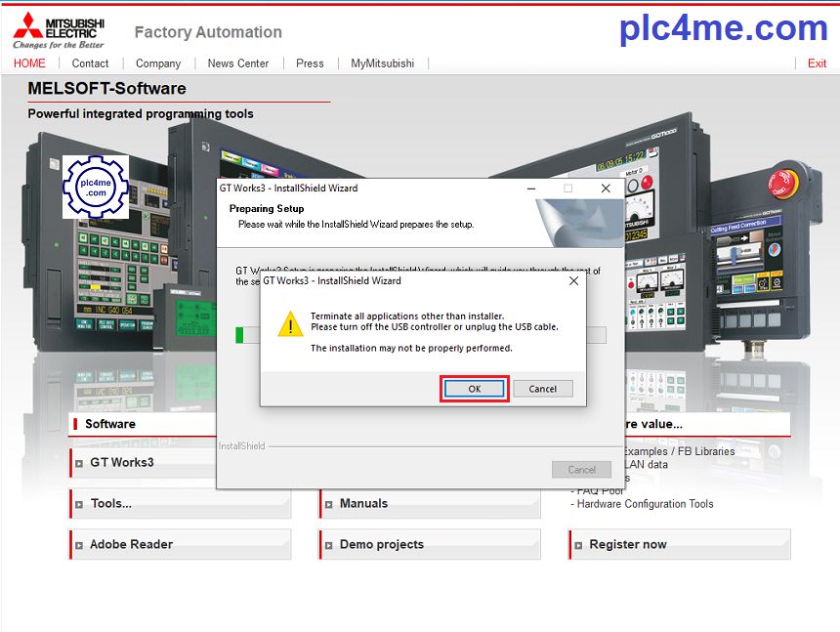Open the News Center menu item

(x=238, y=63)
